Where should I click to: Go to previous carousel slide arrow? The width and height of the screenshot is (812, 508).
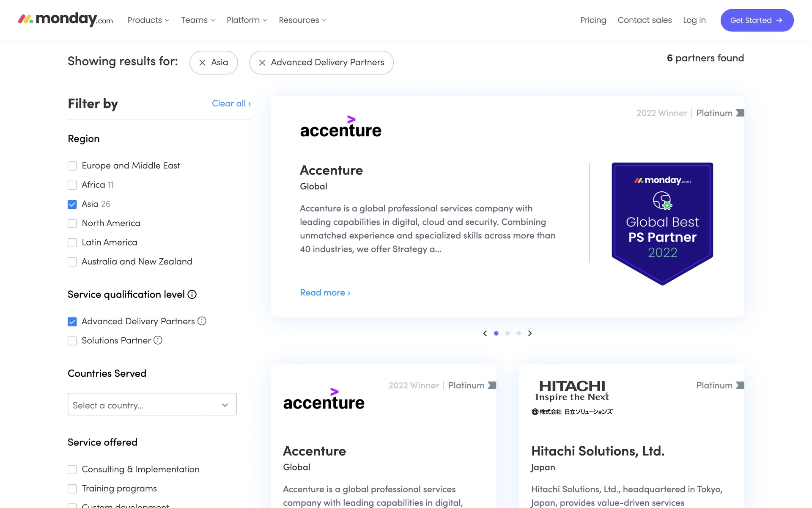click(485, 334)
